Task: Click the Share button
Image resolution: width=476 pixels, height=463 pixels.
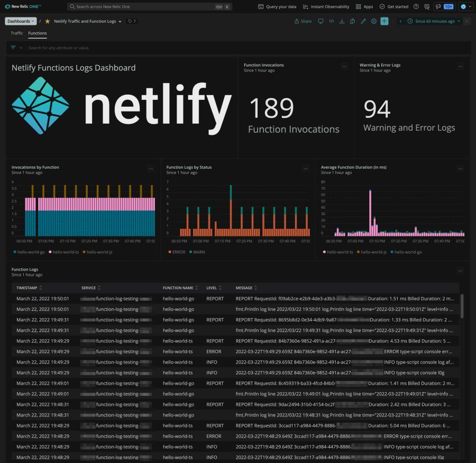Action: 304,21
